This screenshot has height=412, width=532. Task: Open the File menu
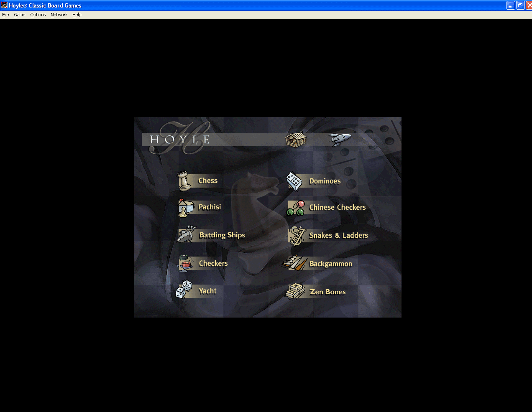(x=5, y=15)
